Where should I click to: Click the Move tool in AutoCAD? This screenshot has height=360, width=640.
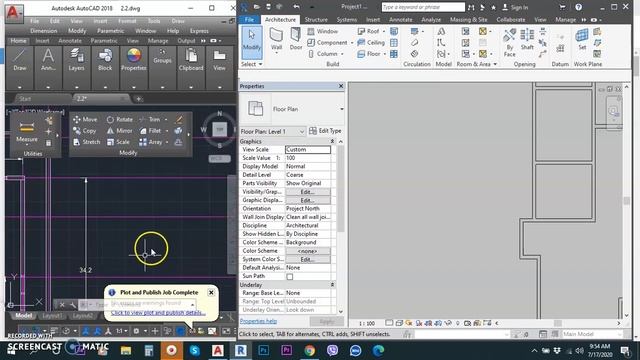(85, 120)
